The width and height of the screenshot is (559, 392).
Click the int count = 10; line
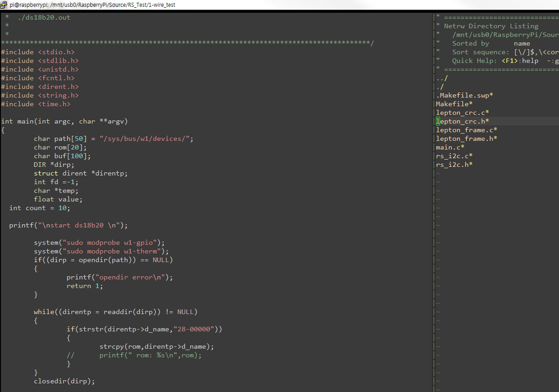[x=40, y=208]
